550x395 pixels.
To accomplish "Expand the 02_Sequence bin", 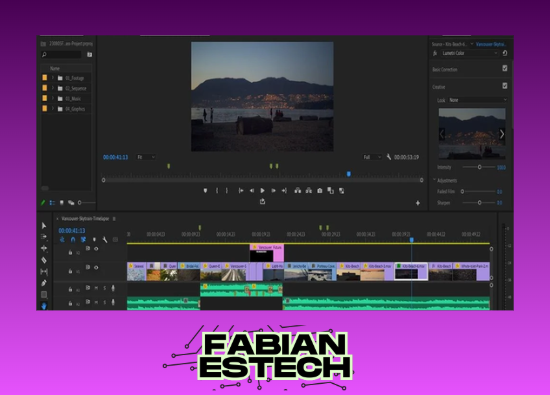I will click(x=53, y=88).
